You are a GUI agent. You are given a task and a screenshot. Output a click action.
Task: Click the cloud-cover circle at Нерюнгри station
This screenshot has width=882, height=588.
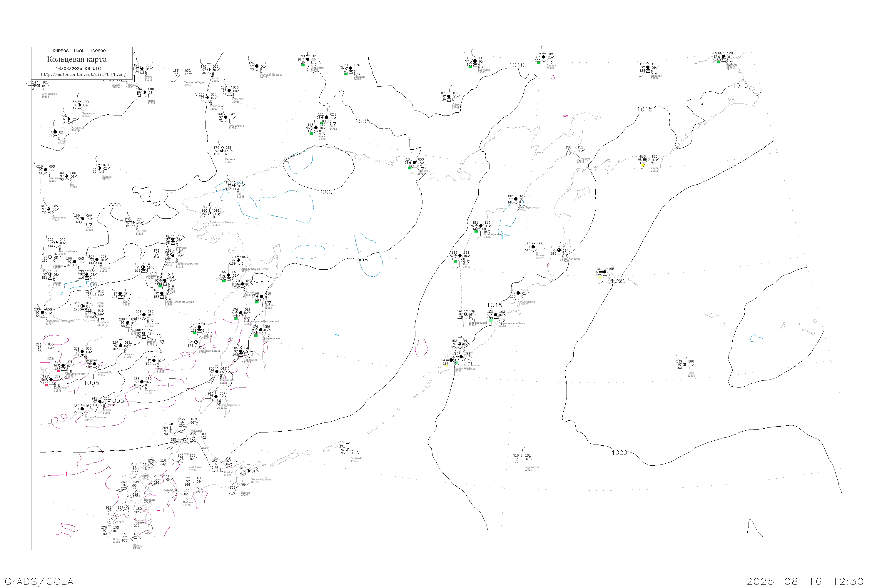pyautogui.click(x=79, y=105)
